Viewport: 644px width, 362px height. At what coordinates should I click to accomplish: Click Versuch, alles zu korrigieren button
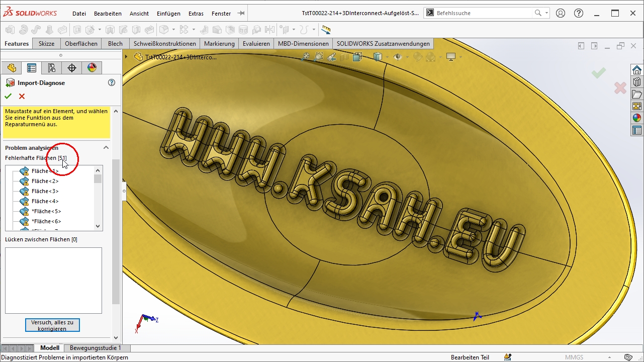pyautogui.click(x=52, y=325)
